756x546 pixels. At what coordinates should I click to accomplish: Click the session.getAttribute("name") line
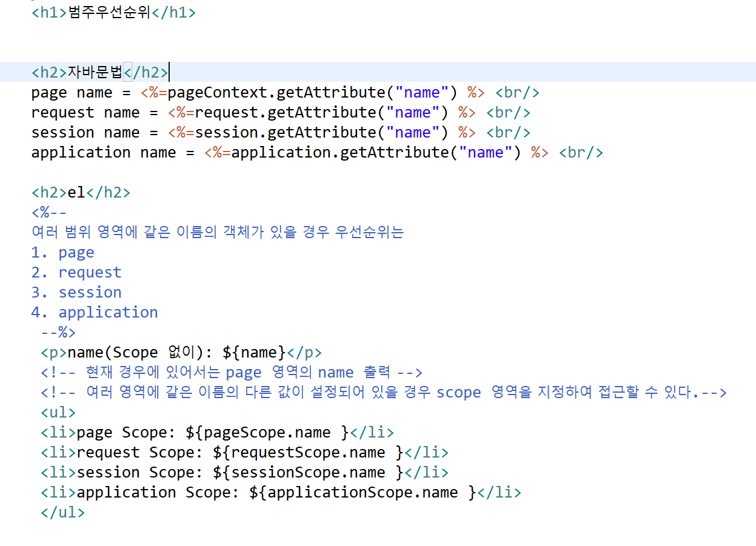(x=281, y=133)
